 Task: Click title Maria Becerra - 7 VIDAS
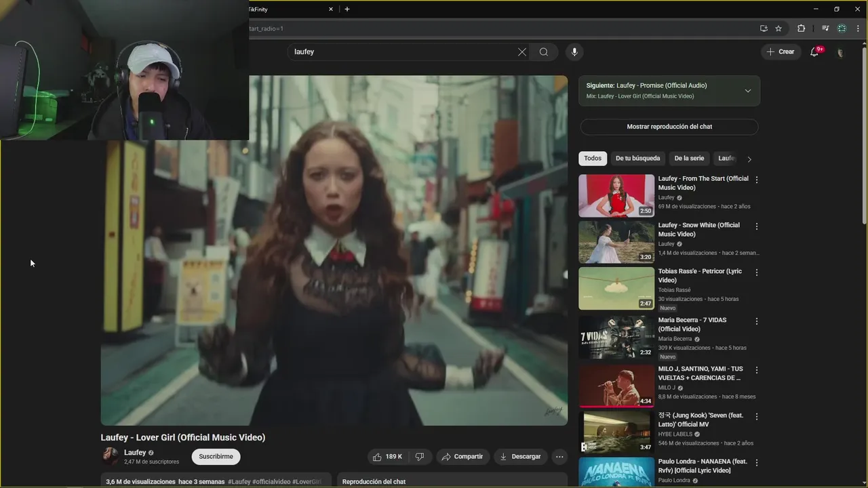[x=692, y=324]
